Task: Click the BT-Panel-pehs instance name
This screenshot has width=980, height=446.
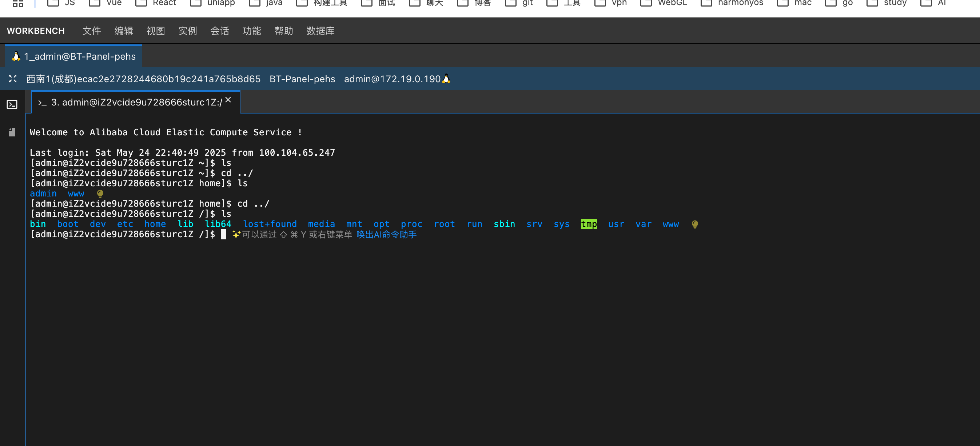Action: [x=302, y=79]
